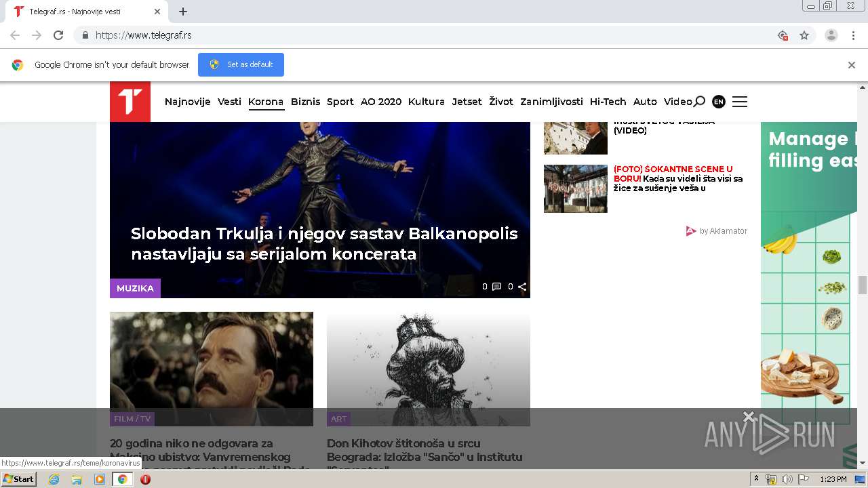868x488 pixels.
Task: Open the Vesti section
Action: tap(229, 102)
